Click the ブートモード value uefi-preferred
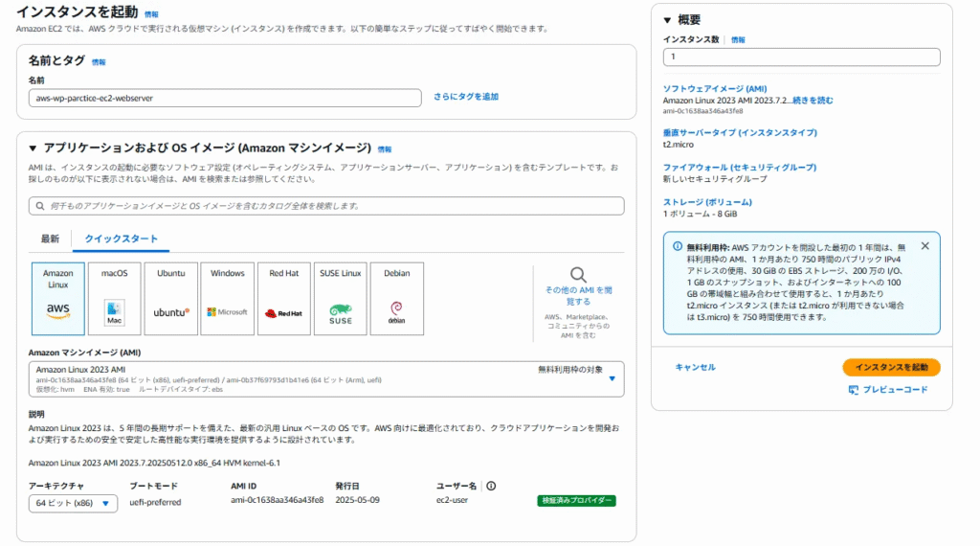This screenshot has width=980, height=546. (x=155, y=502)
